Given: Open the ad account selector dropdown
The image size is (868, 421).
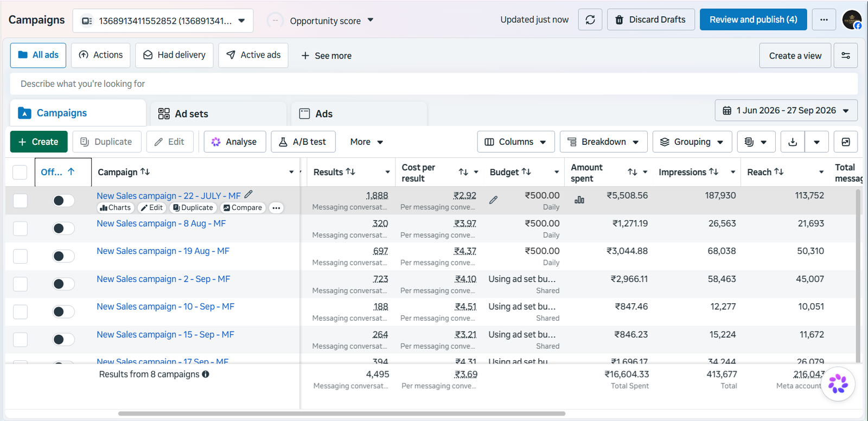Looking at the screenshot, I should point(163,21).
